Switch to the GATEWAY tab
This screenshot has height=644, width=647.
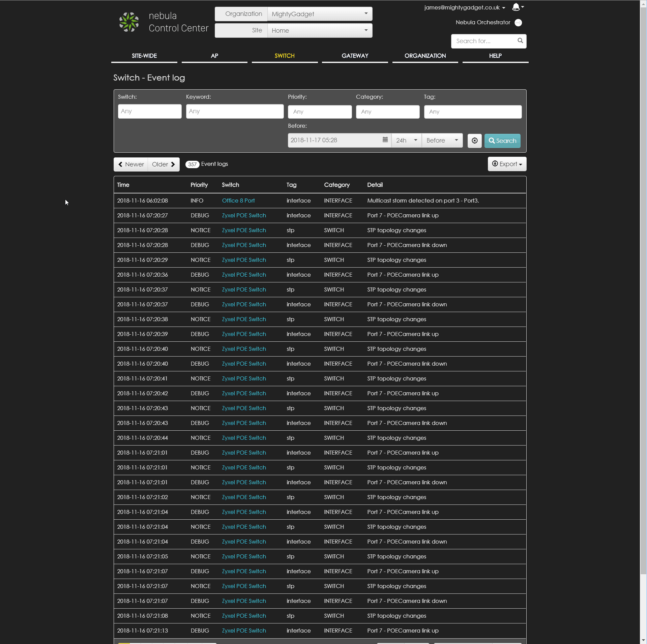pyautogui.click(x=355, y=56)
